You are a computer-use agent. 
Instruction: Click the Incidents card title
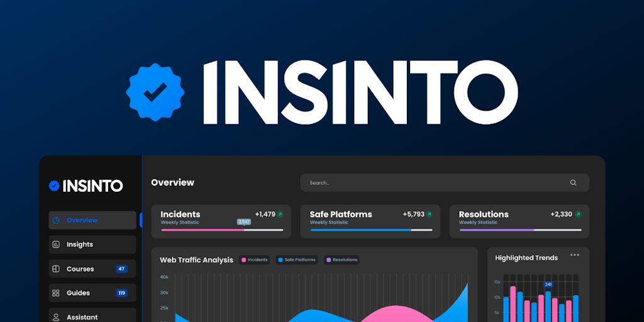point(180,214)
